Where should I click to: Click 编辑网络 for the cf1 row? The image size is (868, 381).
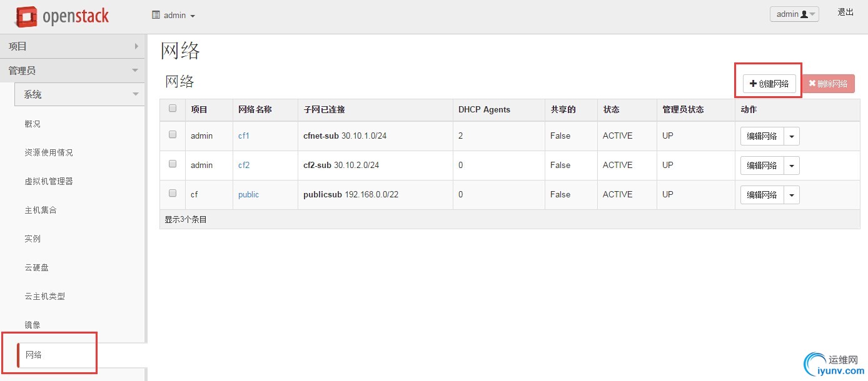pos(762,136)
